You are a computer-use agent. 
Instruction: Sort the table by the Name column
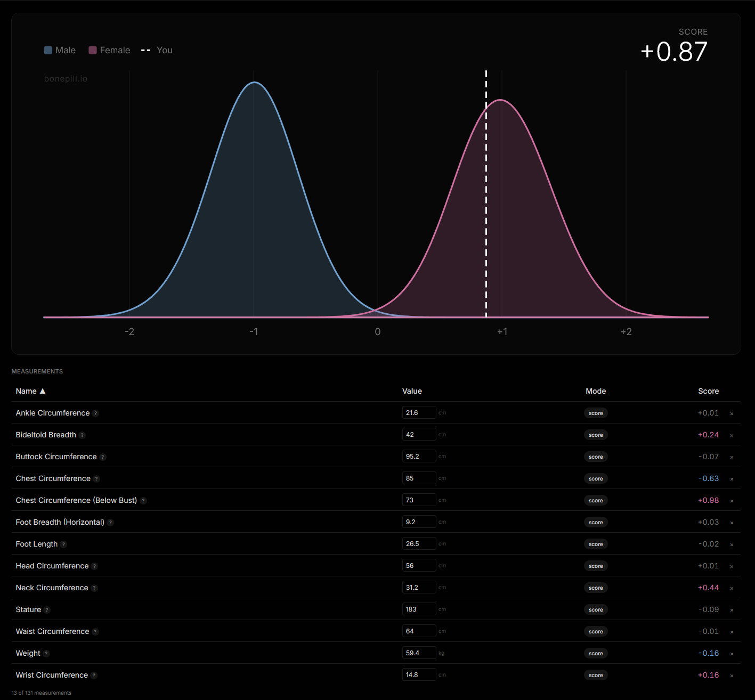click(30, 391)
